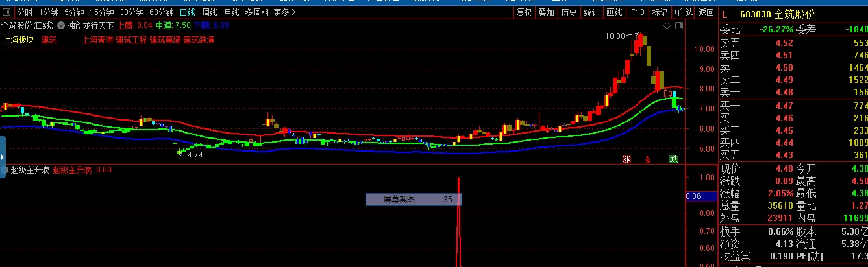Click the 复权 adjustment button

click(524, 12)
